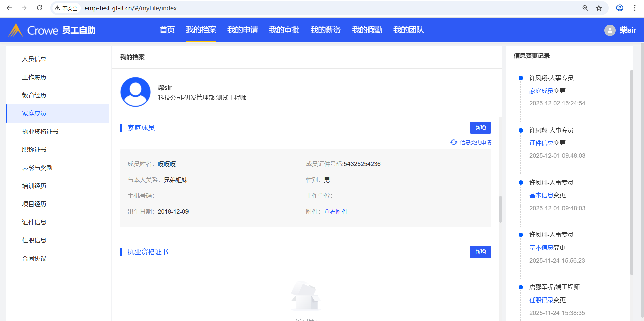Viewport: 644px width, 321px height.
Task: Open the 我的申请 tab
Action: (243, 30)
